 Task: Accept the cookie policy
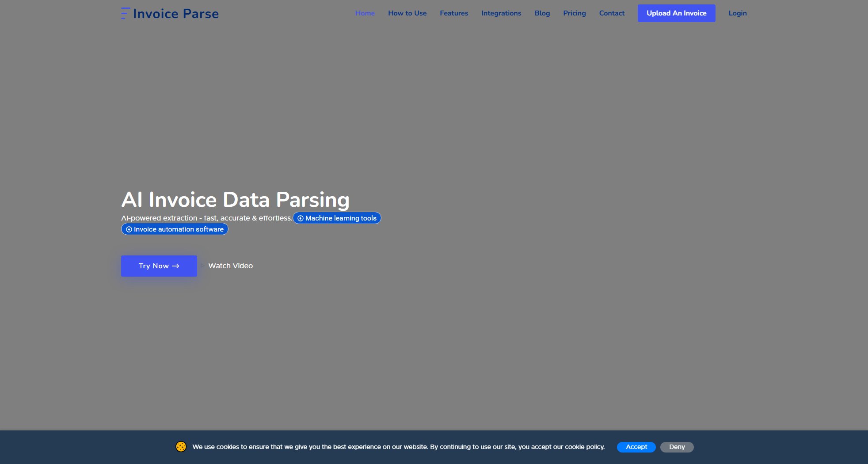pyautogui.click(x=636, y=447)
